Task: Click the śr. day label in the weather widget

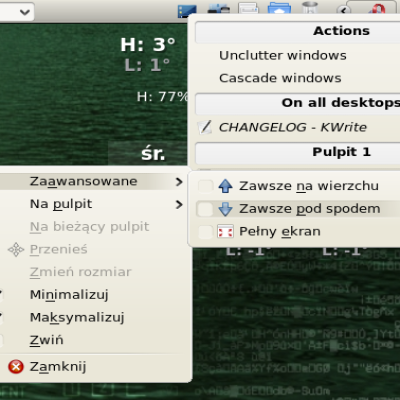Action: pos(153,154)
